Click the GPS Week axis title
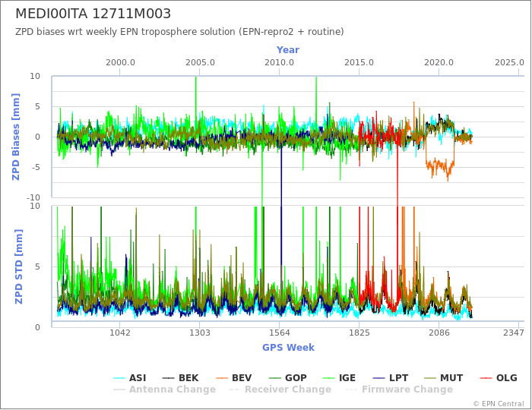The width and height of the screenshot is (532, 410). [x=288, y=348]
